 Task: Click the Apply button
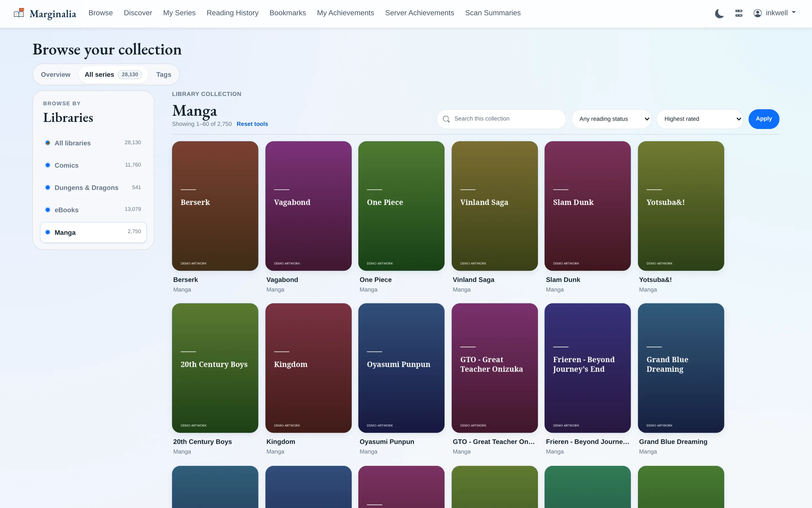tap(764, 119)
